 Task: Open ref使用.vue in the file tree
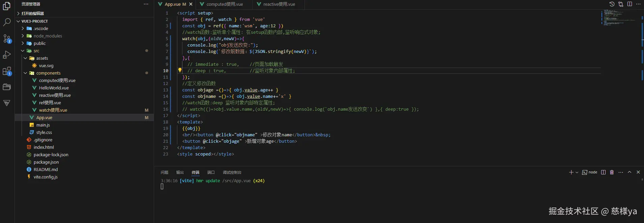[84, 103]
